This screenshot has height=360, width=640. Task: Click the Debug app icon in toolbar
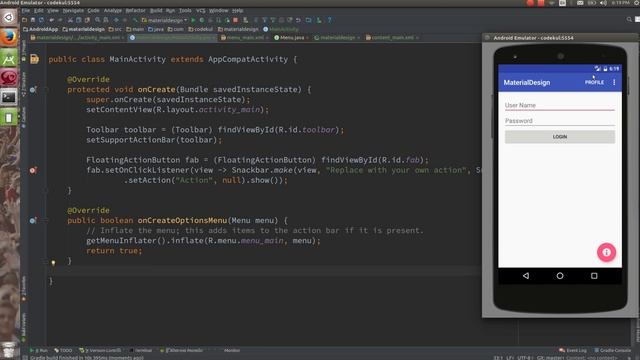(x=202, y=20)
